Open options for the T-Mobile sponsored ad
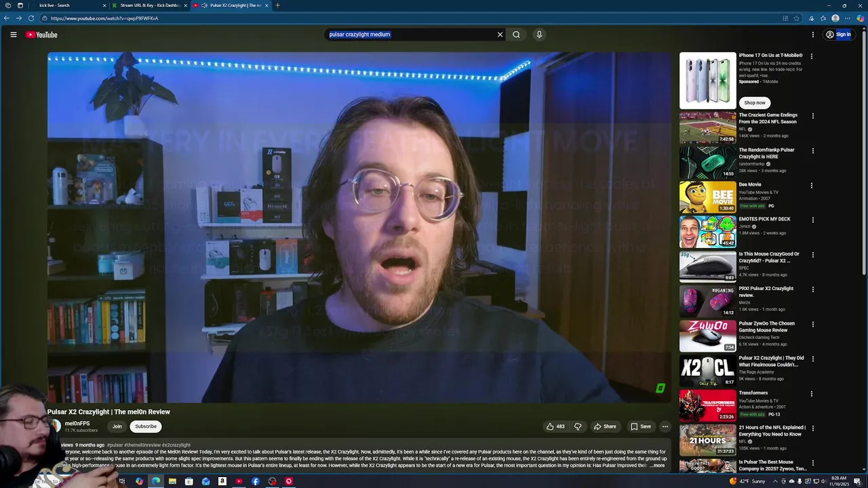The height and width of the screenshot is (488, 868). tap(811, 56)
